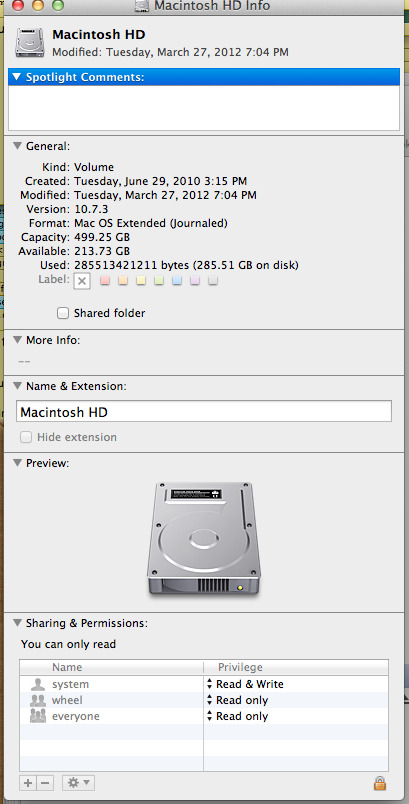Open everyone privilege Read only popup
The image size is (409, 804).
tap(237, 716)
